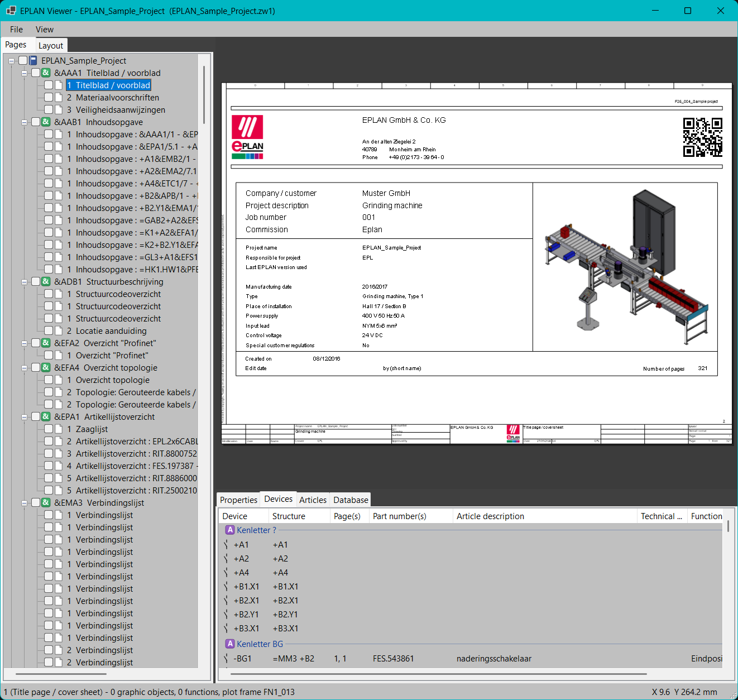Click the &AAB1 Inhoudsopgave structure icon
The height and width of the screenshot is (700, 738).
pyautogui.click(x=46, y=122)
